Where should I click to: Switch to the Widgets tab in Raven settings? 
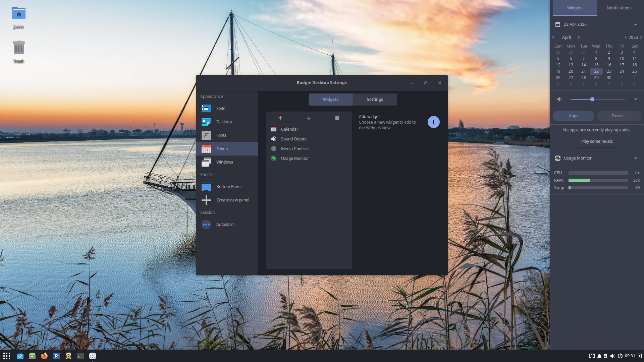330,100
